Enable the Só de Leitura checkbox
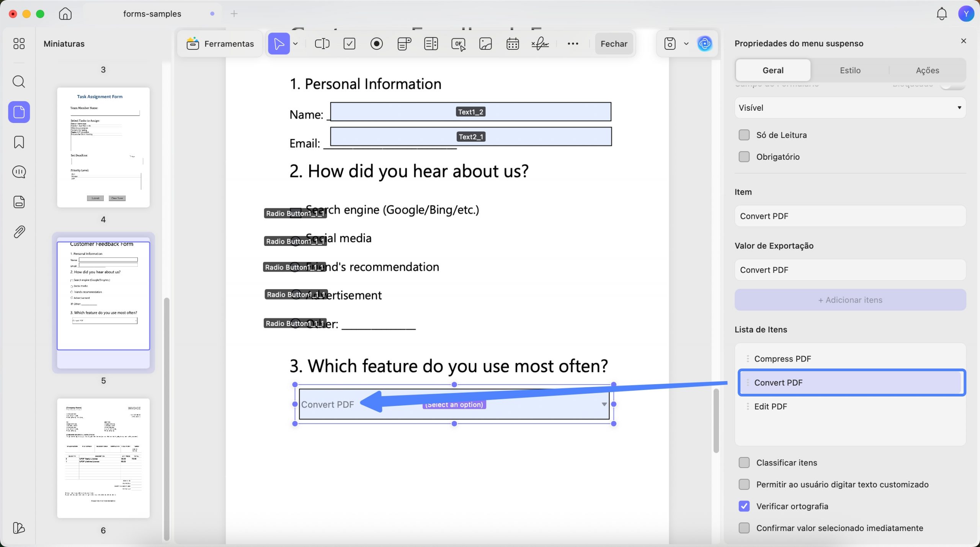This screenshot has height=547, width=980. [x=744, y=135]
